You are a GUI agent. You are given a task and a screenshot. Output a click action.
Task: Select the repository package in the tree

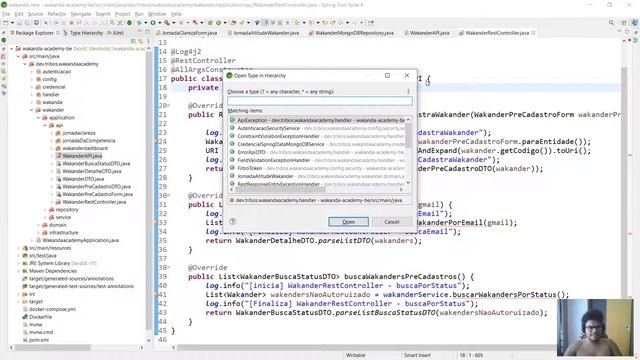click(x=67, y=209)
